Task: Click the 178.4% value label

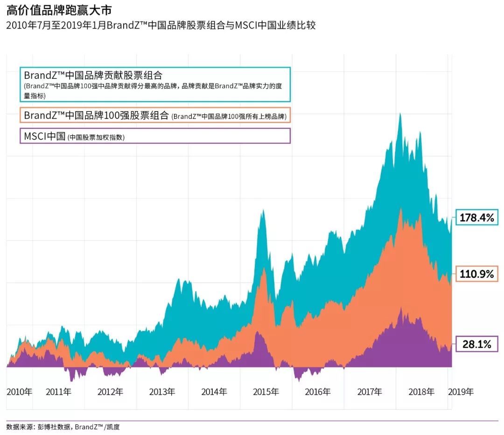Action: point(476,217)
